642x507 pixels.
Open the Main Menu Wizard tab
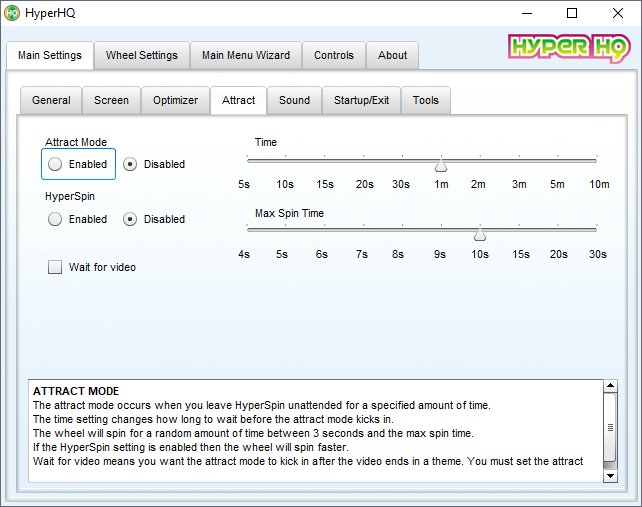tap(246, 55)
